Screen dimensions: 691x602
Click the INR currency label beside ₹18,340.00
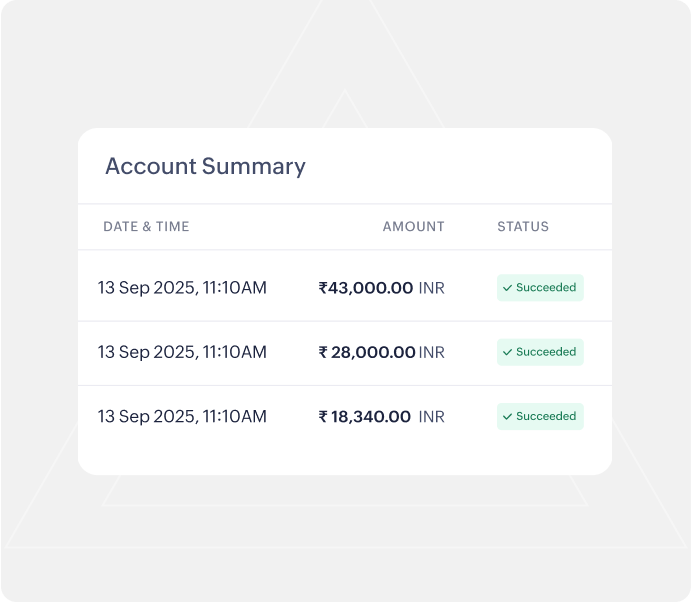pyautogui.click(x=432, y=416)
